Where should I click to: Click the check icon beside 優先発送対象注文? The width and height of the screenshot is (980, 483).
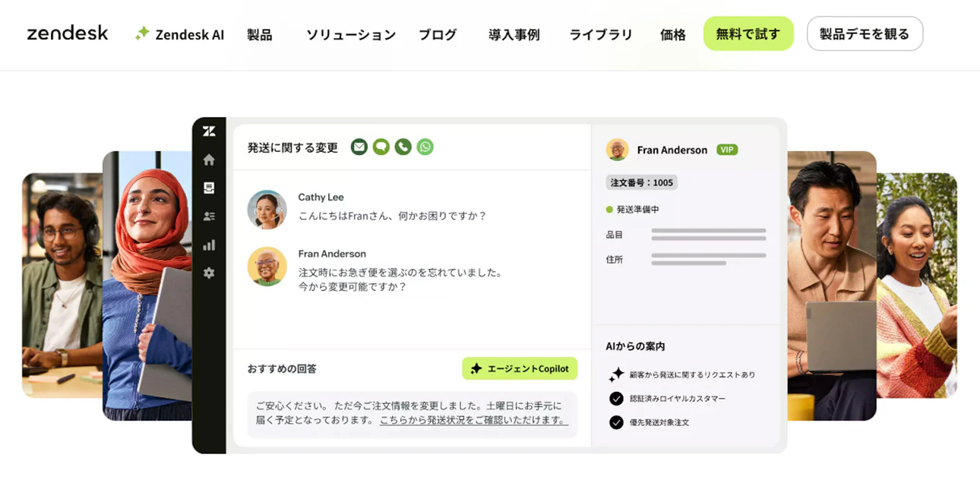[616, 422]
